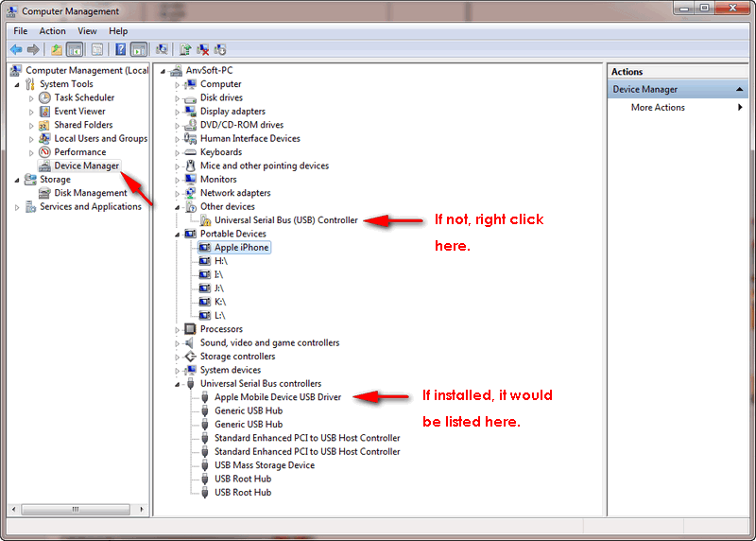Select Apple Mobile Device USB Driver
The image size is (756, 541).
[277, 397]
